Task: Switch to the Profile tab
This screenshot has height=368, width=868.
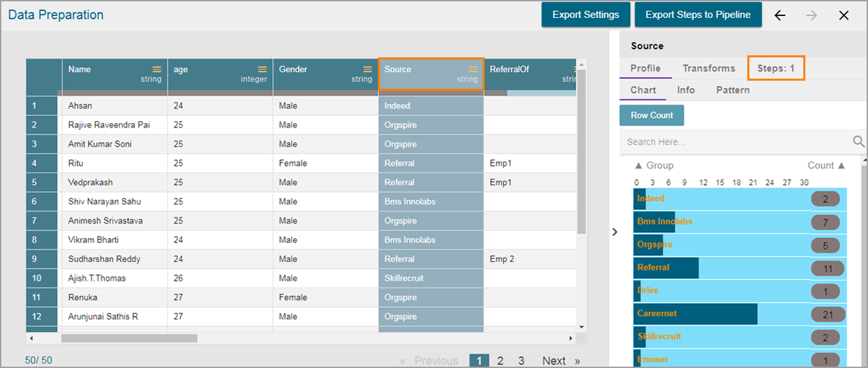Action: pos(645,68)
